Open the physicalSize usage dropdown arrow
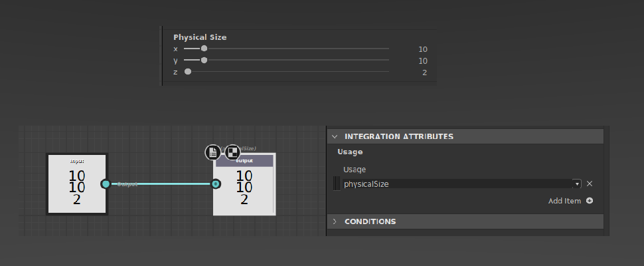This screenshot has width=644, height=266. click(x=577, y=184)
